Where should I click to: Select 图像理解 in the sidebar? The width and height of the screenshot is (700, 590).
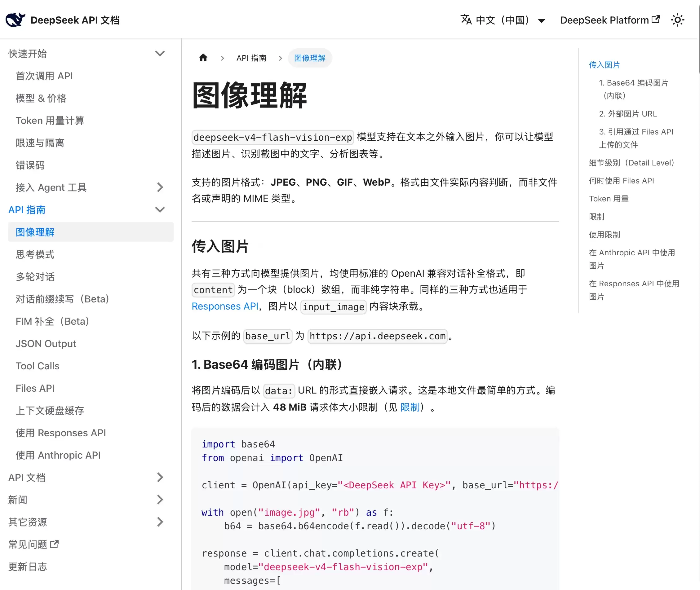pos(91,232)
